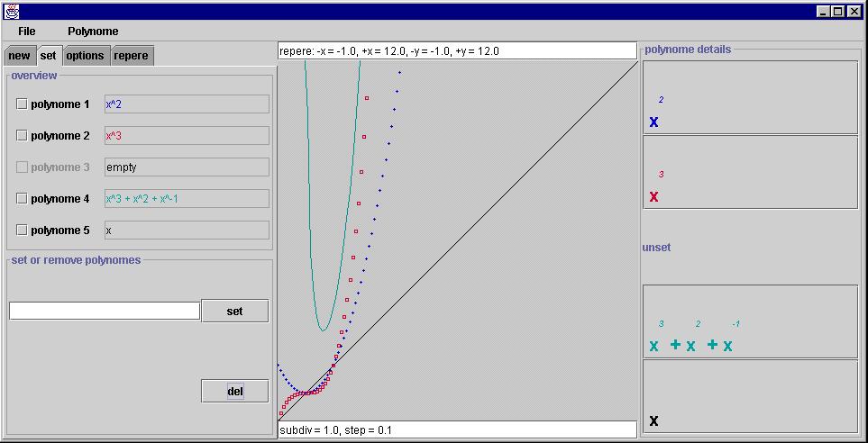Switch to the repere tab
Screen dimensions: 868x443
[131, 56]
